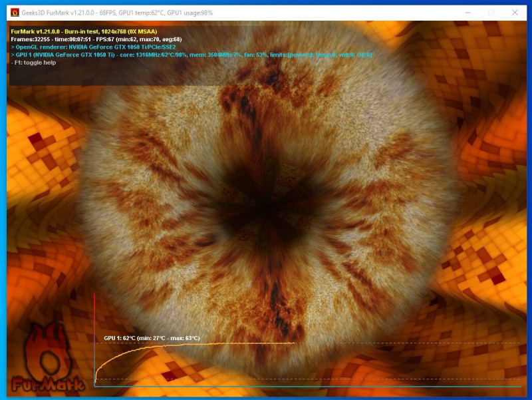
Task: Click the disabled maximize button
Action: coord(491,13)
